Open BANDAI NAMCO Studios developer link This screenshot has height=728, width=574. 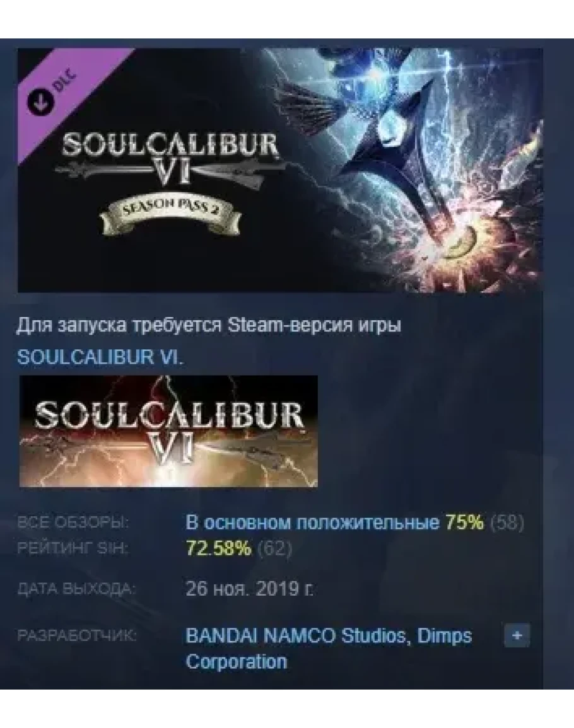tap(296, 635)
